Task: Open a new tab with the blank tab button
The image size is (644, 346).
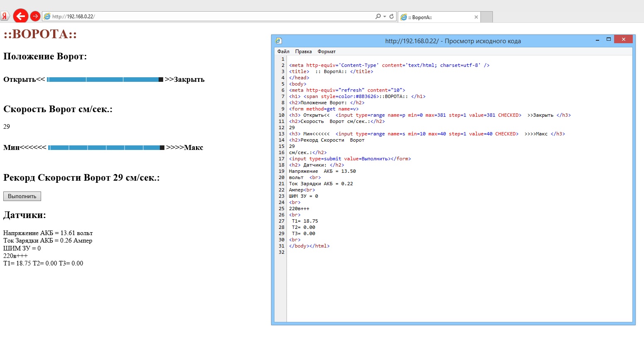Action: (x=487, y=17)
